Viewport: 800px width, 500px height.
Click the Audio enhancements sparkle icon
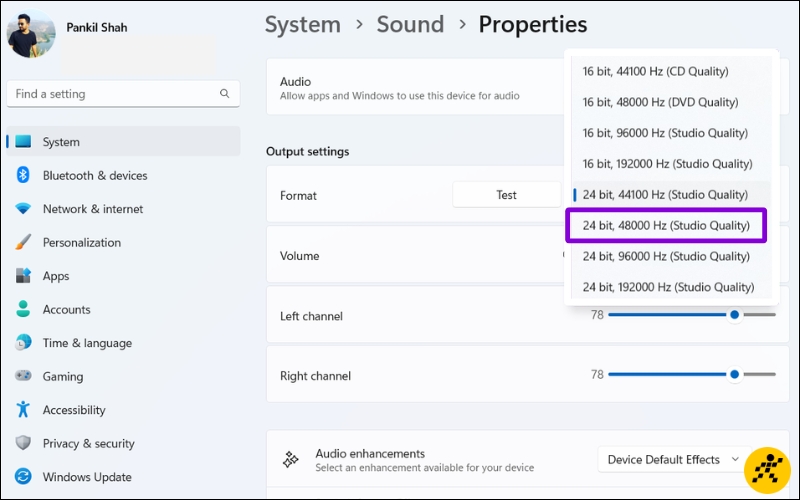point(291,460)
